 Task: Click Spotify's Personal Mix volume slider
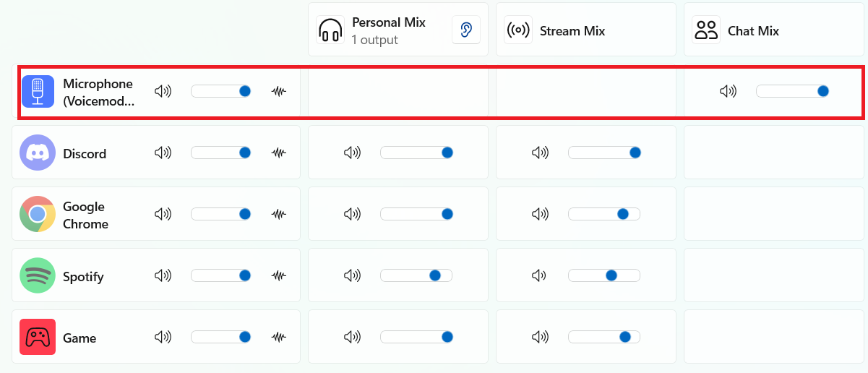[416, 275]
